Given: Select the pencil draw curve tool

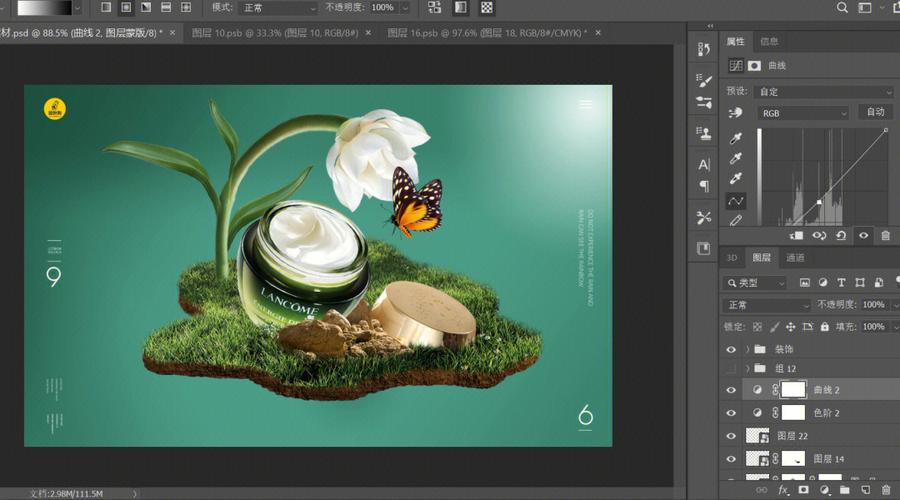Looking at the screenshot, I should pyautogui.click(x=735, y=220).
